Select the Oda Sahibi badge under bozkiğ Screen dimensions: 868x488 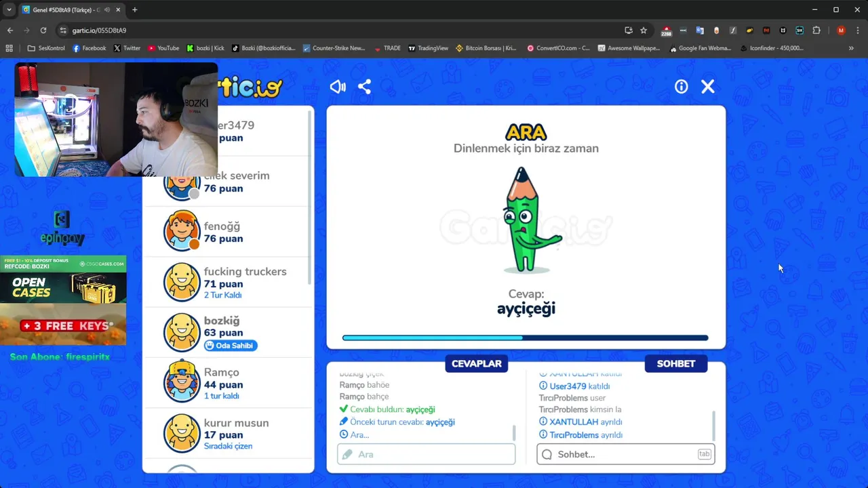click(231, 346)
